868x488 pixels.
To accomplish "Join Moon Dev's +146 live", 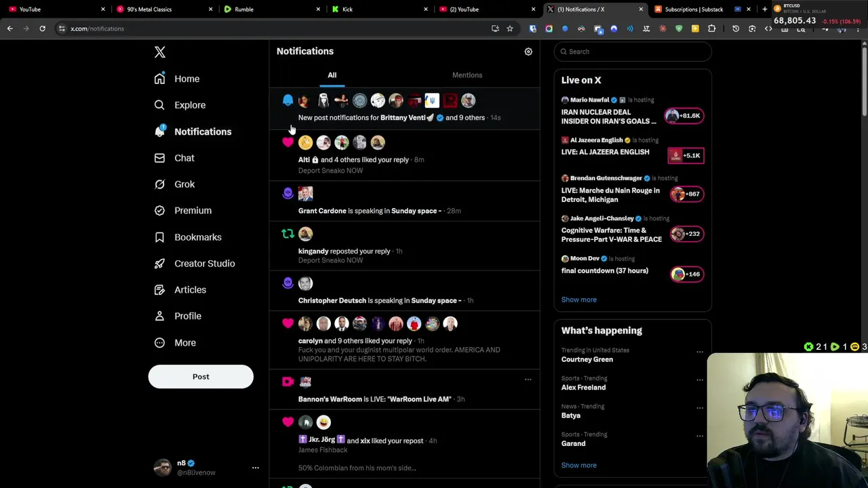I will point(686,274).
